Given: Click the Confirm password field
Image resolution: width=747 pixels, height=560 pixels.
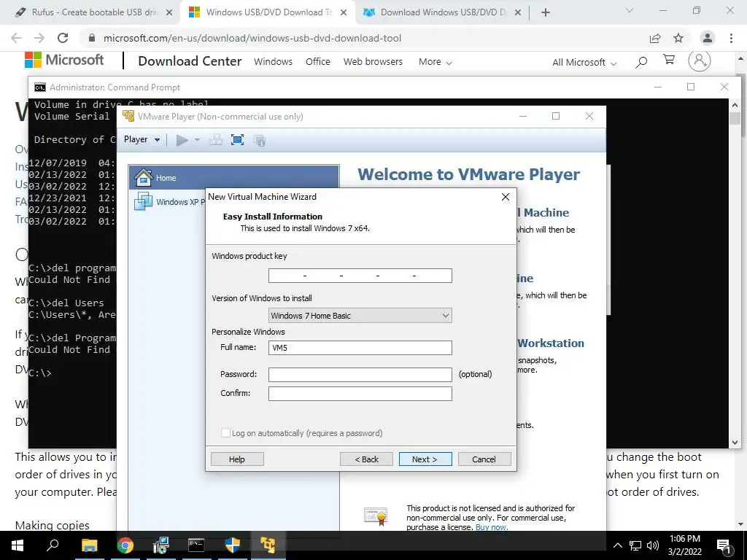Looking at the screenshot, I should [x=360, y=393].
